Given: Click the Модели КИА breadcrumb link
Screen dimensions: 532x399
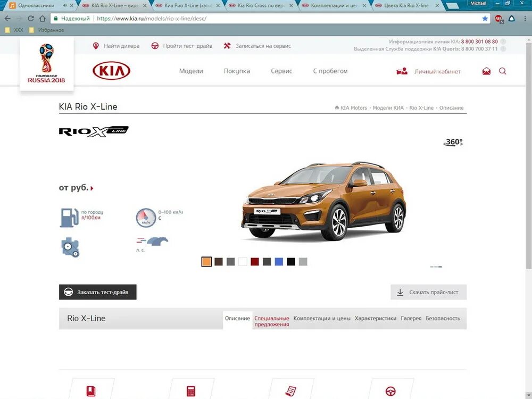Looking at the screenshot, I should [388, 108].
